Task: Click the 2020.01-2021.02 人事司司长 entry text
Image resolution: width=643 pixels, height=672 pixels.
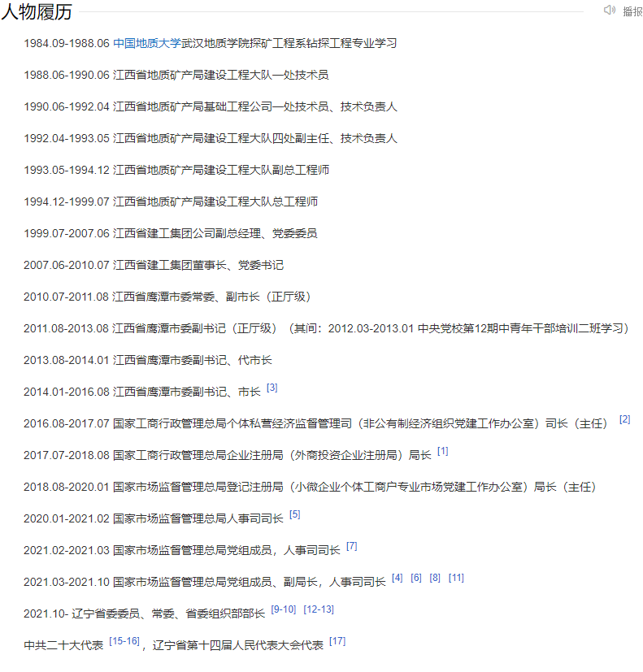Action: pyautogui.click(x=154, y=519)
